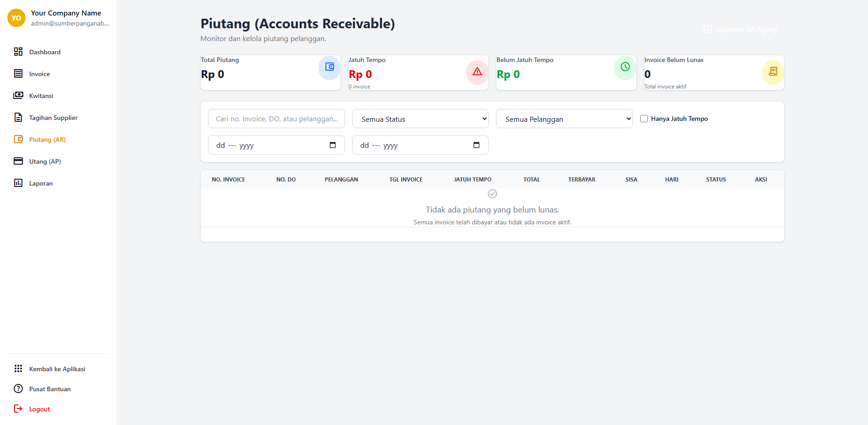The image size is (868, 425).
Task: View the Laporan section
Action: point(41,183)
